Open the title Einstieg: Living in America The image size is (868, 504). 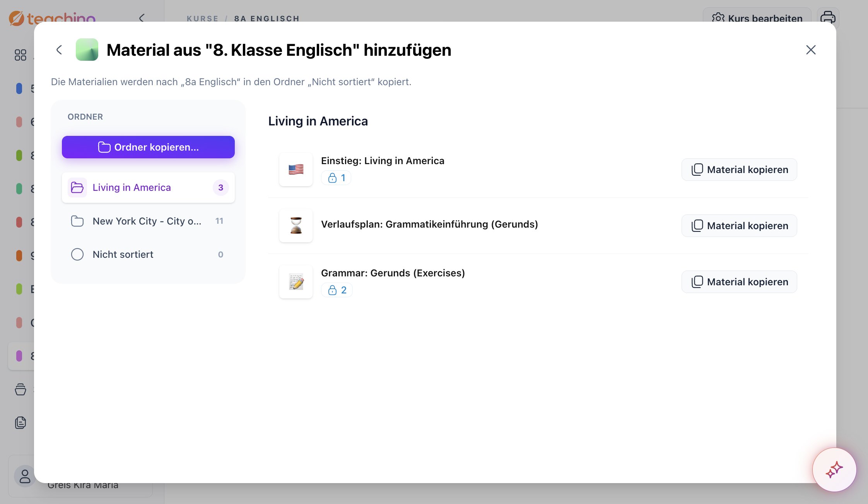point(383,161)
